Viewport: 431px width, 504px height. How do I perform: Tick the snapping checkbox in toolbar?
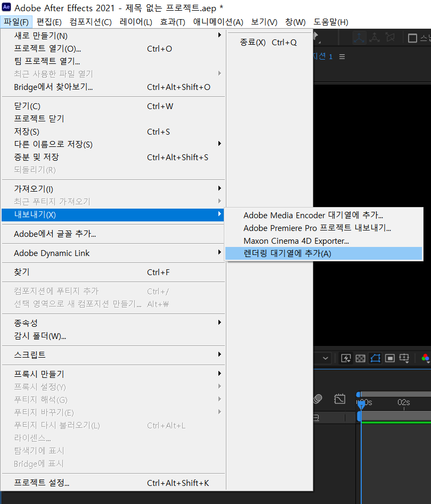(412, 38)
